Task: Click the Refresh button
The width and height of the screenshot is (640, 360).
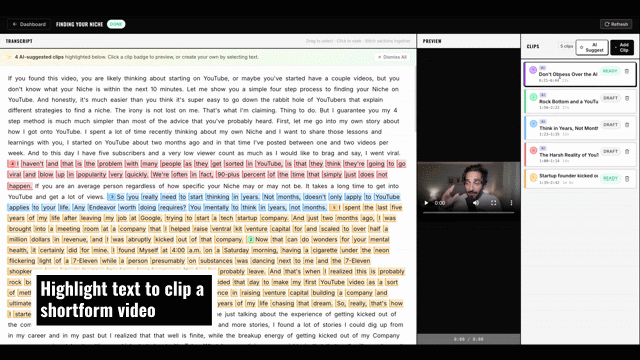Action: point(616,24)
